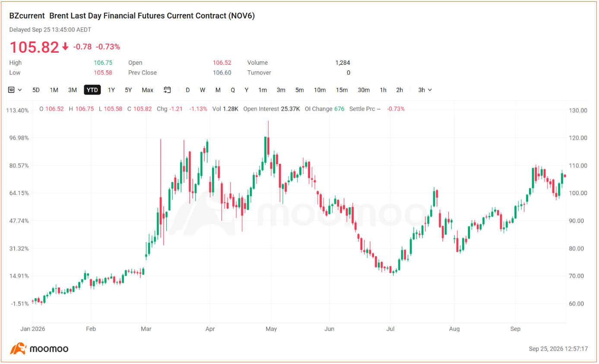Select the 3M time range
Image resolution: width=599 pixels, height=364 pixels.
[x=73, y=90]
